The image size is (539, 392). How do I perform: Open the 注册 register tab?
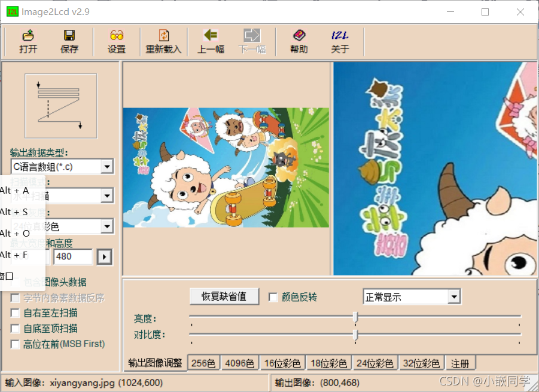tap(460, 363)
